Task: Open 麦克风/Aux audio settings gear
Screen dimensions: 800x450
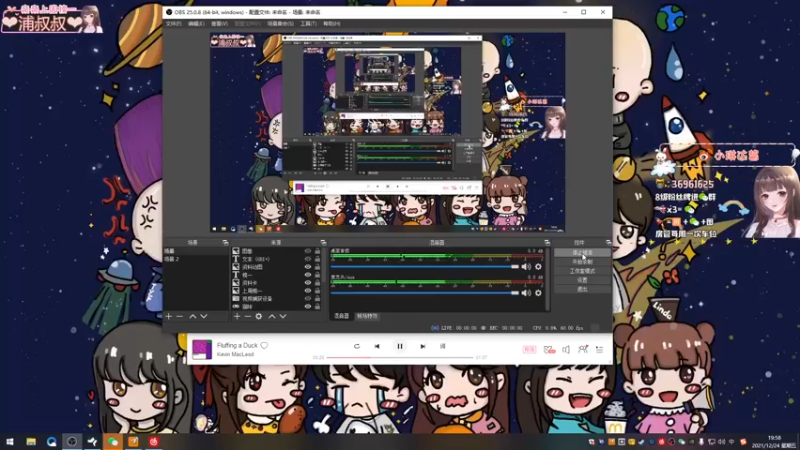Action: point(538,293)
